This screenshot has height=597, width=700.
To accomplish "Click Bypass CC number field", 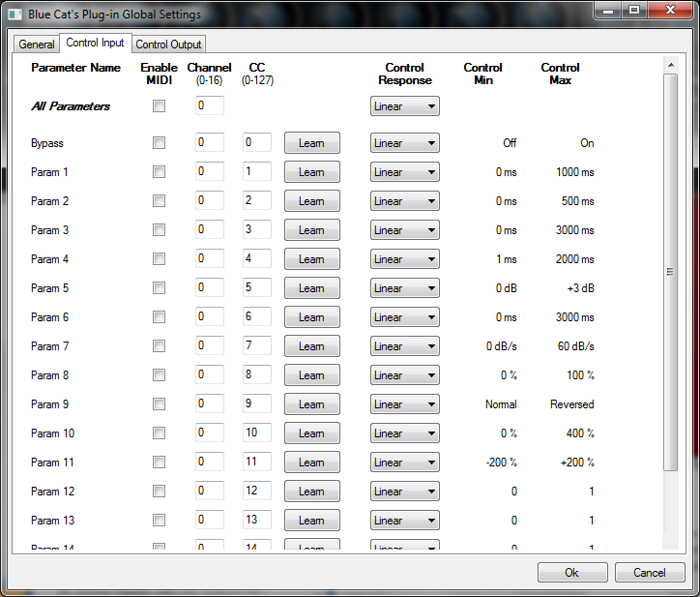I will click(x=256, y=142).
